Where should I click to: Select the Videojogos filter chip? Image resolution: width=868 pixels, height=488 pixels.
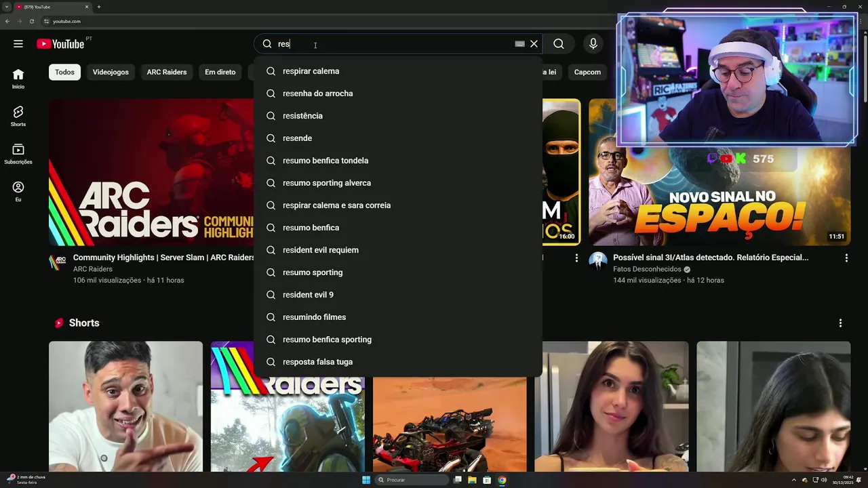111,72
